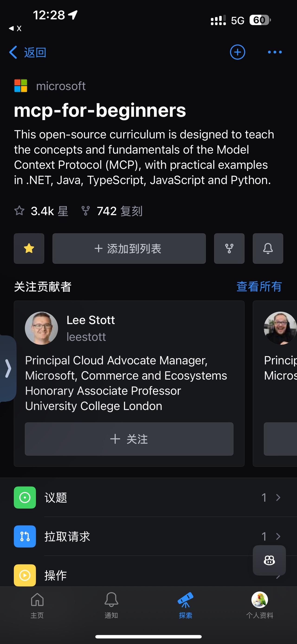
Task: Open the Lee Stott profile name
Action: tap(91, 320)
